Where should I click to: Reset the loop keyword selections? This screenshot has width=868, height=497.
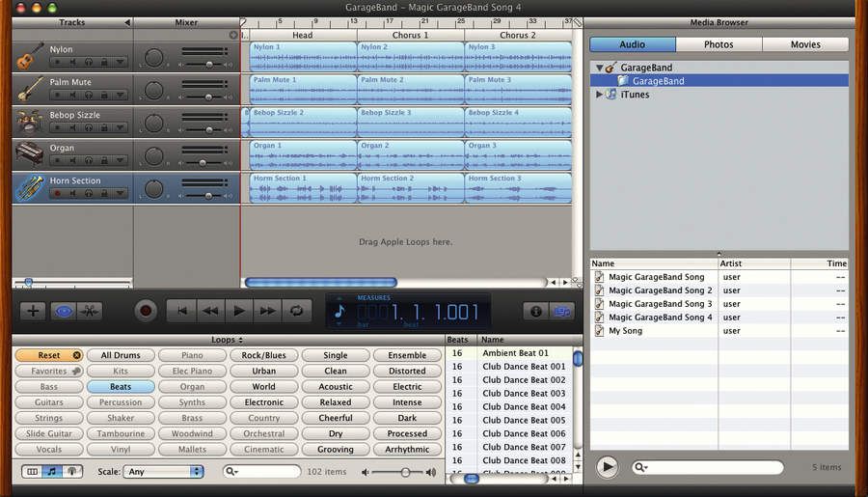(x=49, y=355)
